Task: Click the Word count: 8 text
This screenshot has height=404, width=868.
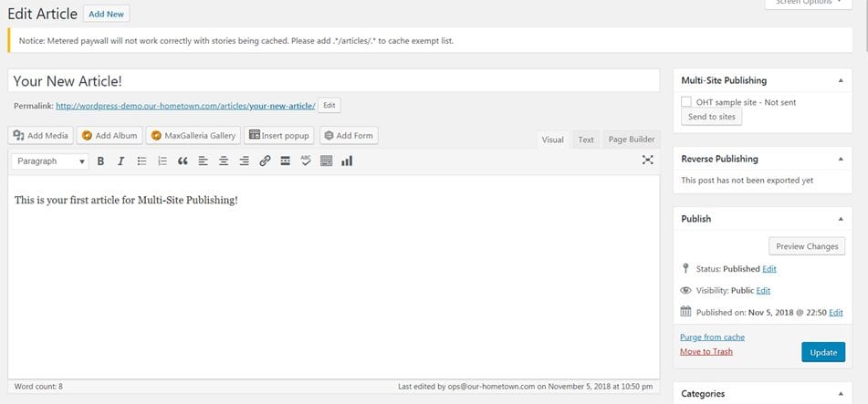Action: pyautogui.click(x=38, y=387)
